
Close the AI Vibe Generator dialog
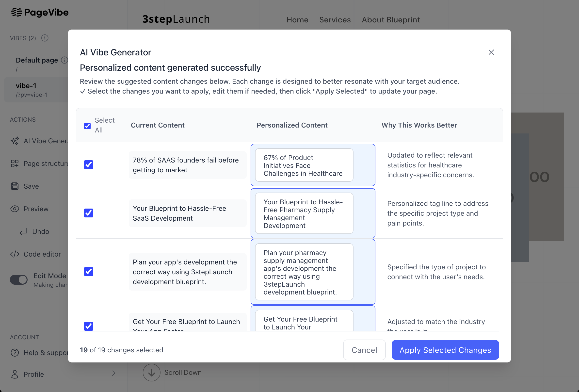click(491, 52)
